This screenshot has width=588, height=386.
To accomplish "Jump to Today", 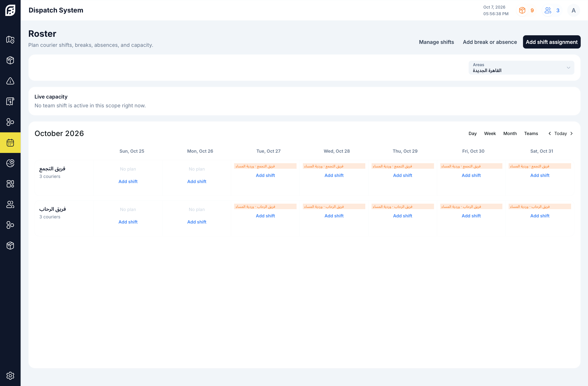I will pyautogui.click(x=560, y=133).
